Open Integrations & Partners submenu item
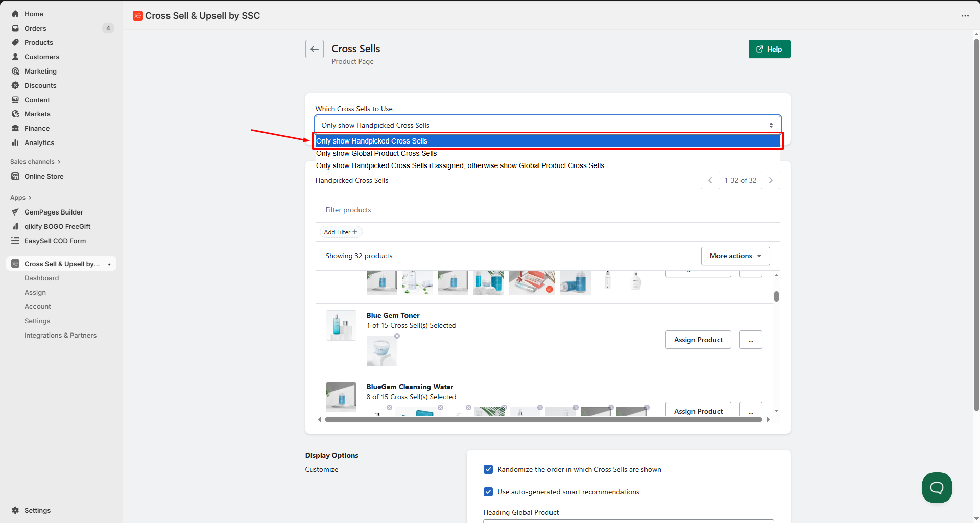This screenshot has width=980, height=523. point(60,335)
